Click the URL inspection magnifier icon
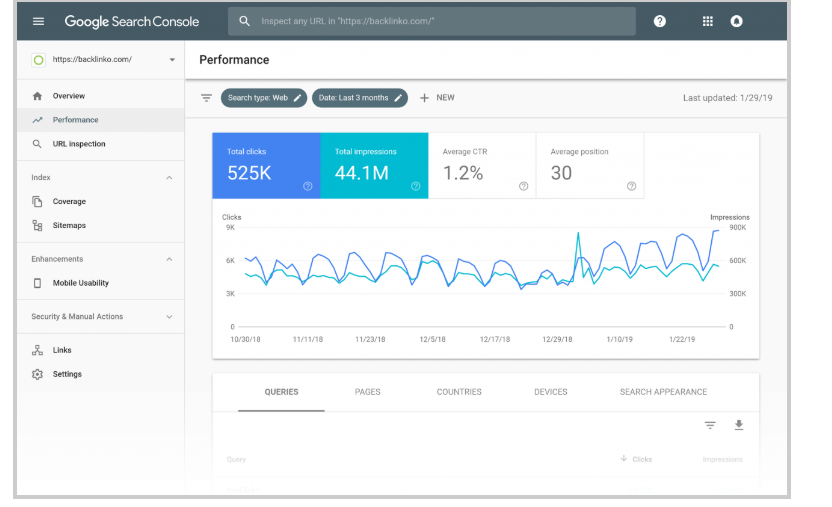Image resolution: width=832 pixels, height=507 pixels. [x=37, y=144]
